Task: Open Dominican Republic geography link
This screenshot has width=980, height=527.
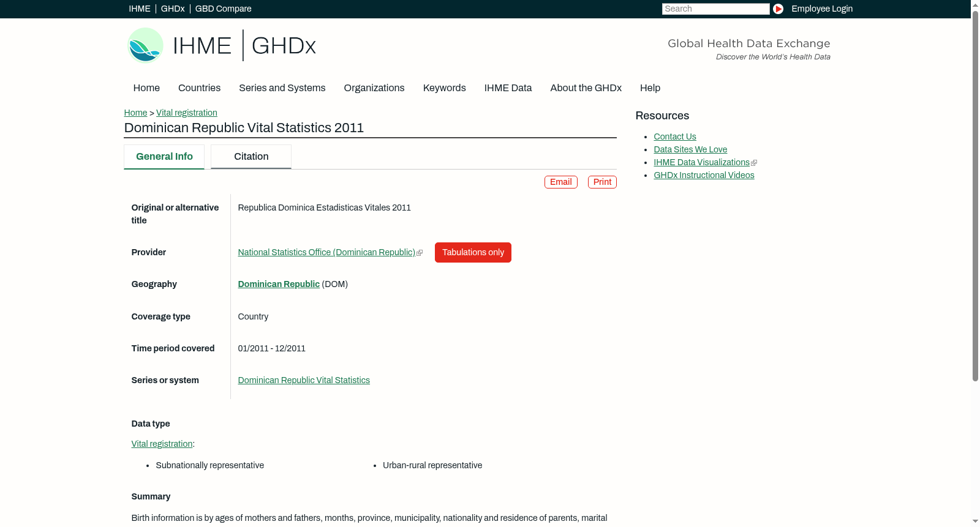Action: click(279, 284)
